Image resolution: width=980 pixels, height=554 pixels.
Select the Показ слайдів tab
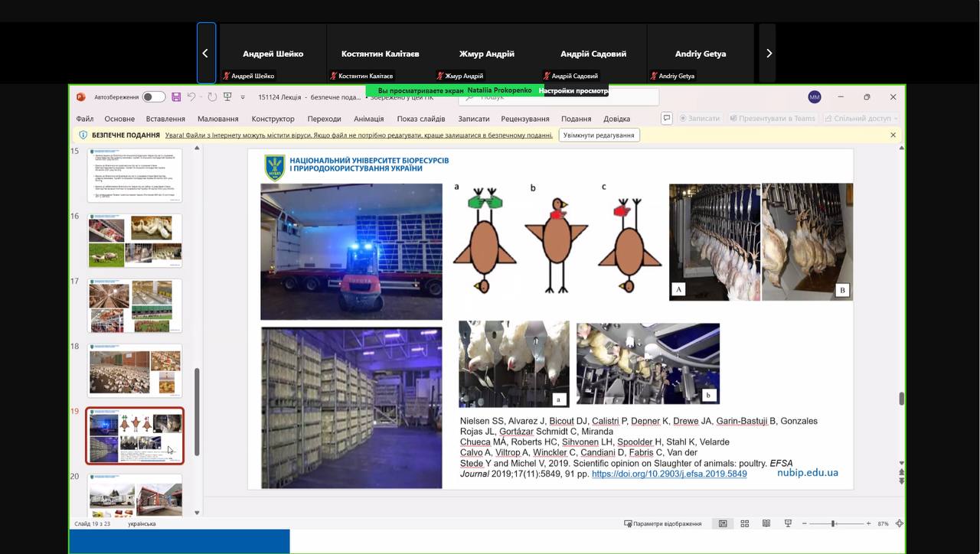coord(421,119)
